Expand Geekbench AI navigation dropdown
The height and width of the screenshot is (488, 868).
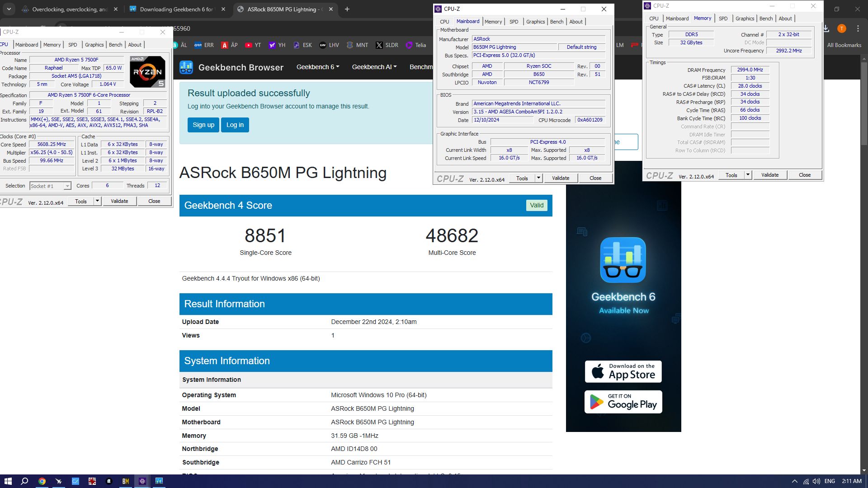374,67
